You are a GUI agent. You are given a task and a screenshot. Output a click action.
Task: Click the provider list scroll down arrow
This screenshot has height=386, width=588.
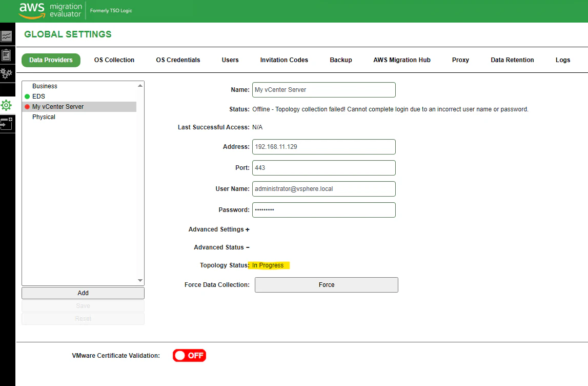point(140,280)
